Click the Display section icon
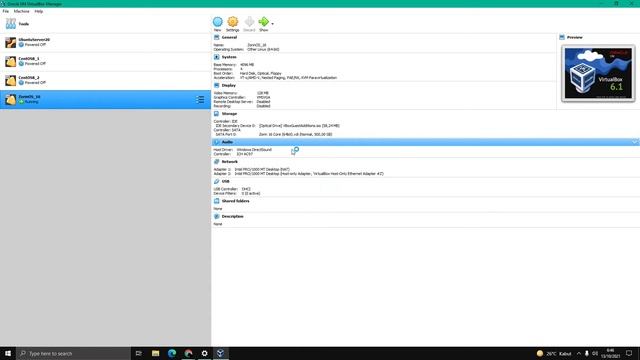This screenshot has width=640, height=360. click(x=217, y=85)
